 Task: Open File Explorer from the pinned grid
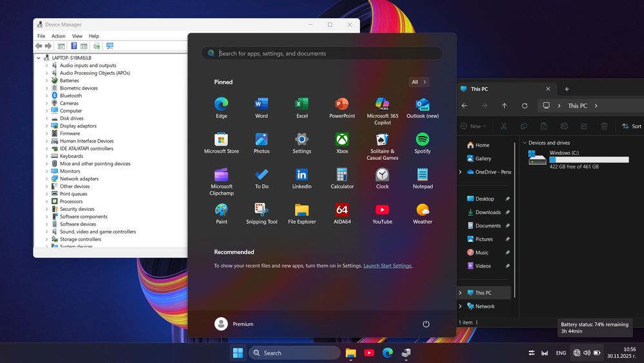pos(302,214)
